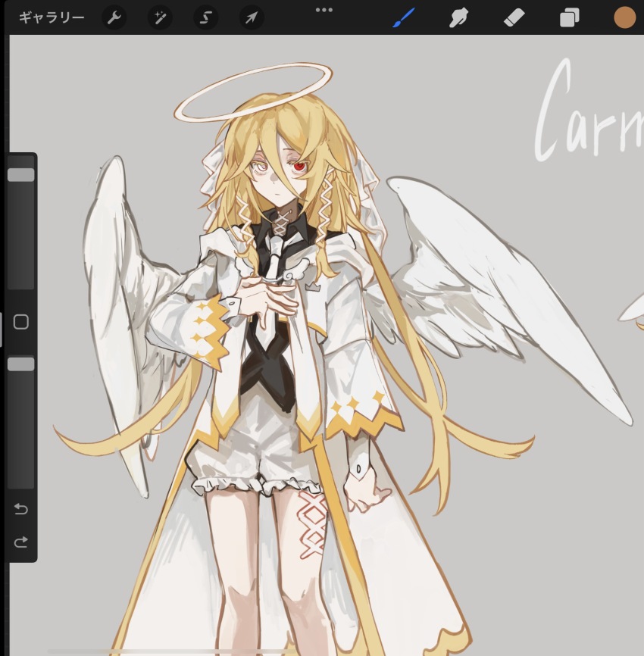Open Eraser brush settings from the toolbar
The height and width of the screenshot is (656, 644).
(514, 16)
